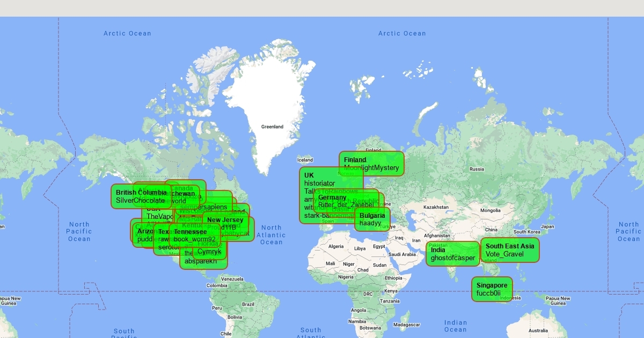Select the India ghostofcasper info box
Viewport: 644px width, 338px height.
[x=453, y=254]
